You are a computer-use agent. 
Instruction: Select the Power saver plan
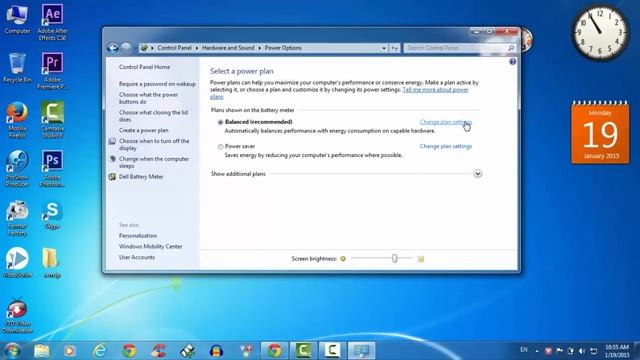click(220, 147)
